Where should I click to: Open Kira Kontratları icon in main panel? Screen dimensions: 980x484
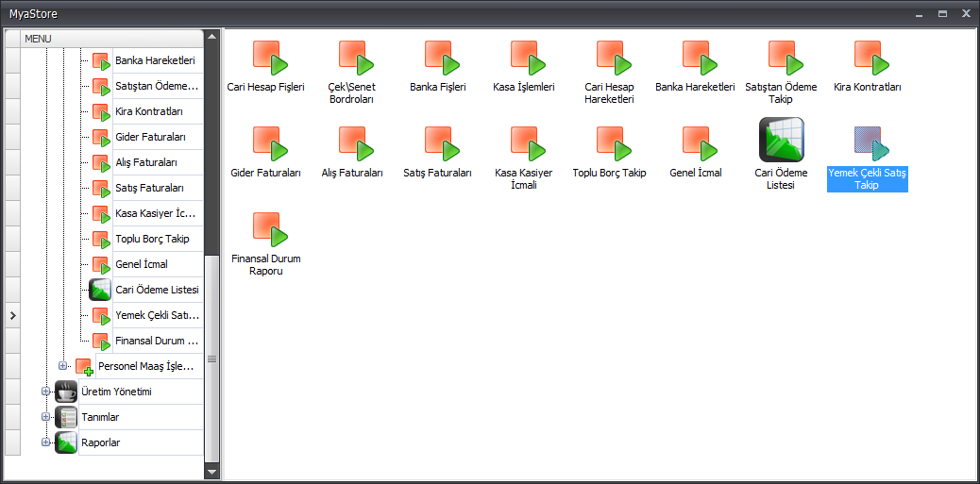point(871,58)
